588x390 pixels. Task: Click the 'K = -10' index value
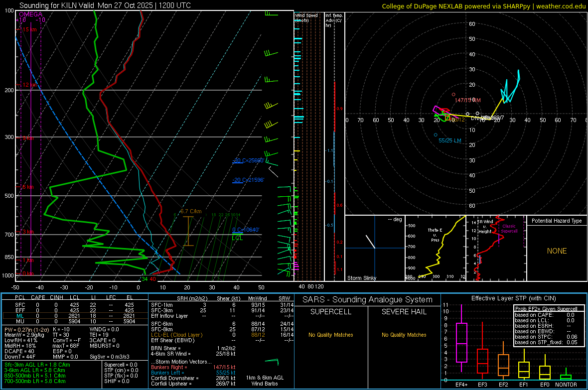tap(61, 329)
